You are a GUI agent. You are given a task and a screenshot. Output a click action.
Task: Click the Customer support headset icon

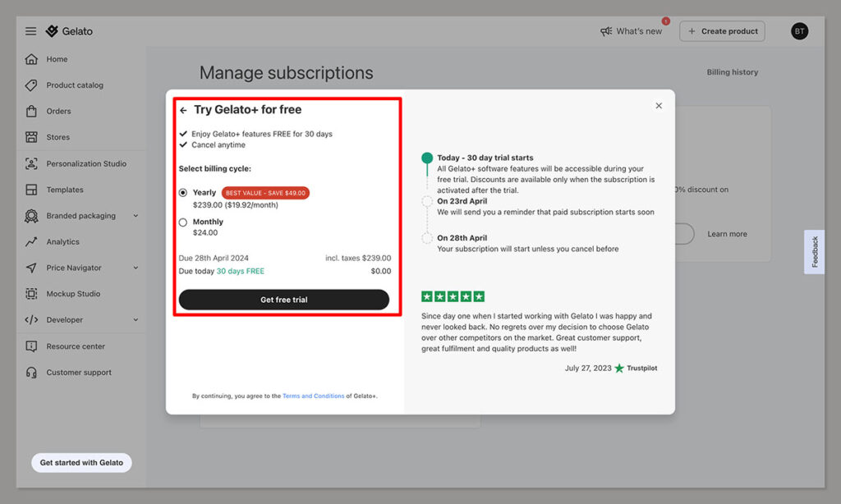tap(31, 372)
